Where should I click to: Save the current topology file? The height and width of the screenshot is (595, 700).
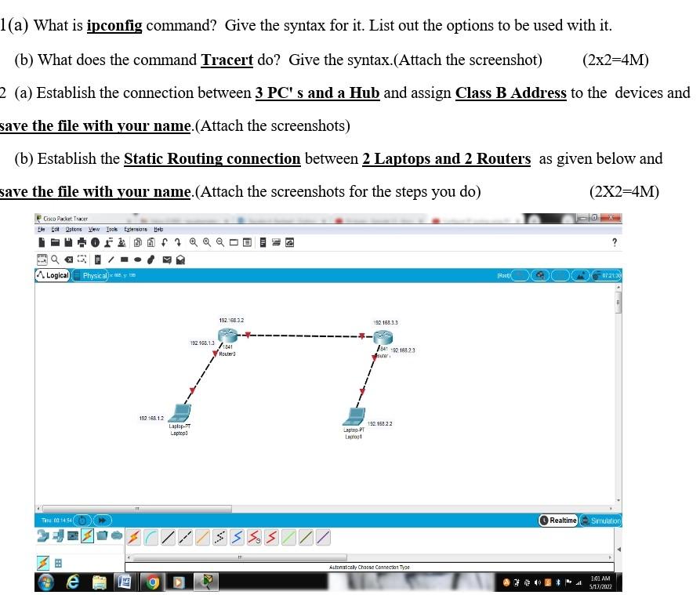67,241
